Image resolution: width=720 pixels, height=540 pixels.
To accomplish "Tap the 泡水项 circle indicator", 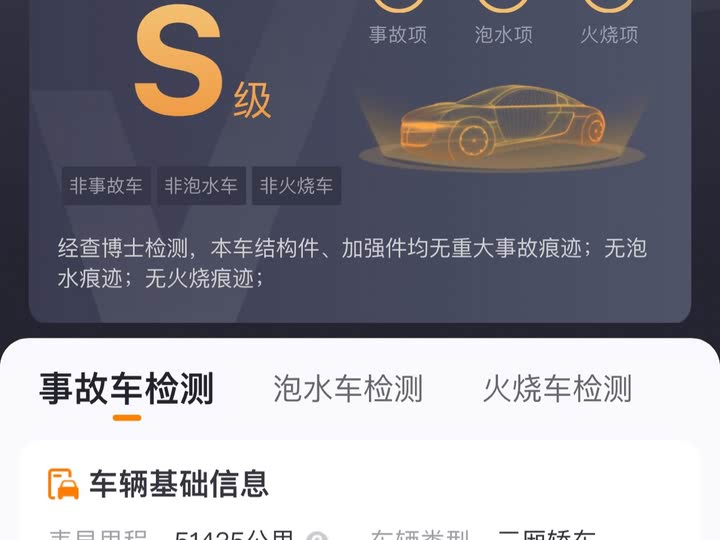I will tap(504, 6).
